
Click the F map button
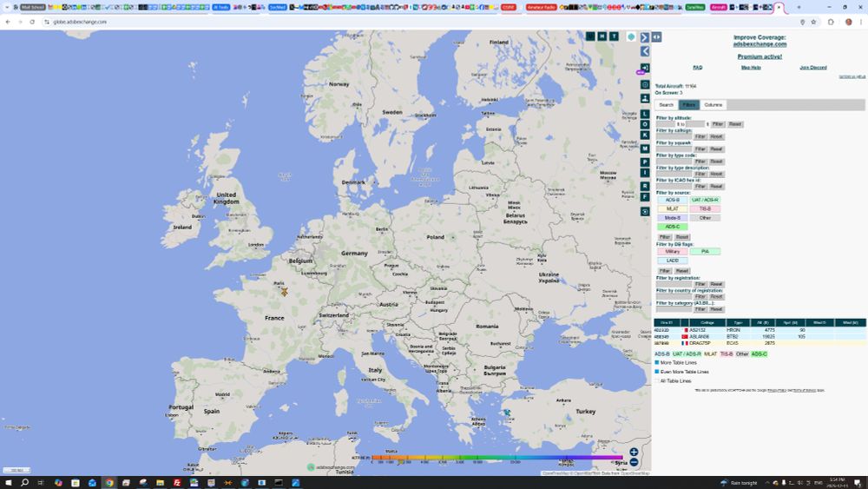(x=645, y=196)
